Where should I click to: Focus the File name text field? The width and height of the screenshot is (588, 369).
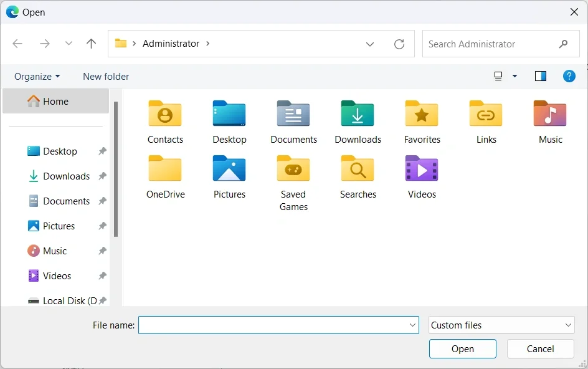(278, 325)
